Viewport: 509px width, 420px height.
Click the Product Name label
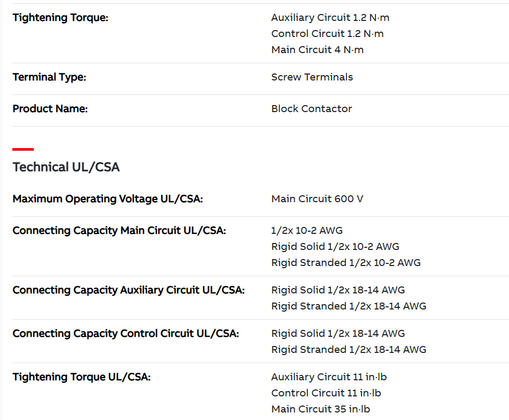coord(50,109)
